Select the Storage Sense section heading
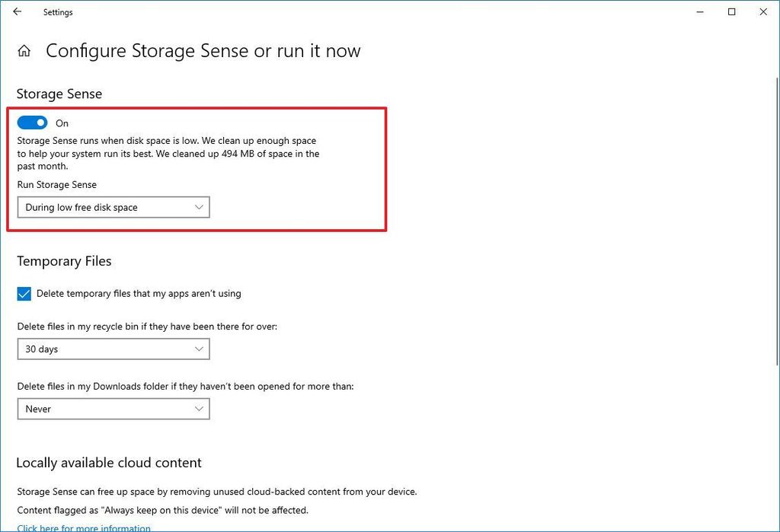This screenshot has height=532, width=780. (x=59, y=94)
